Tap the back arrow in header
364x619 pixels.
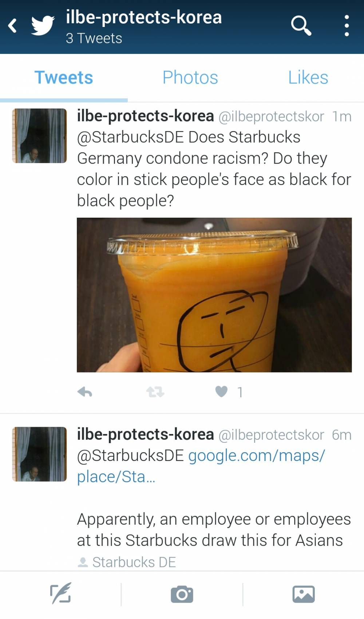coord(12,26)
